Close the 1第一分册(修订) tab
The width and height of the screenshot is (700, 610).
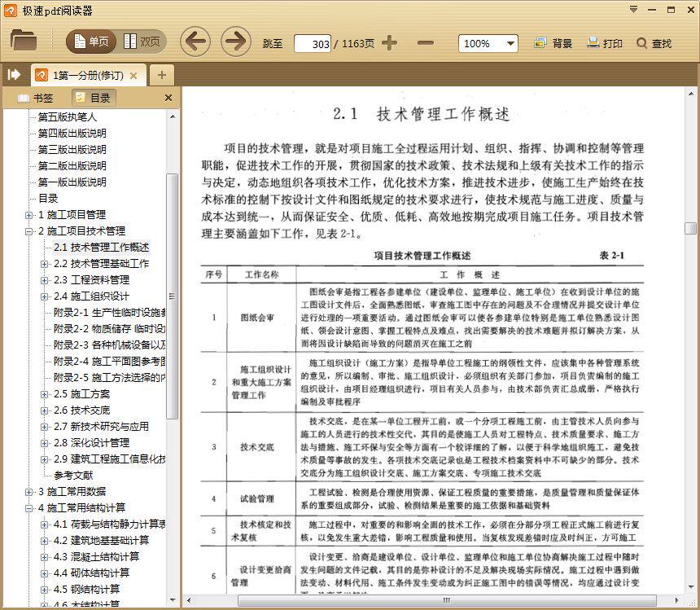pyautogui.click(x=133, y=76)
